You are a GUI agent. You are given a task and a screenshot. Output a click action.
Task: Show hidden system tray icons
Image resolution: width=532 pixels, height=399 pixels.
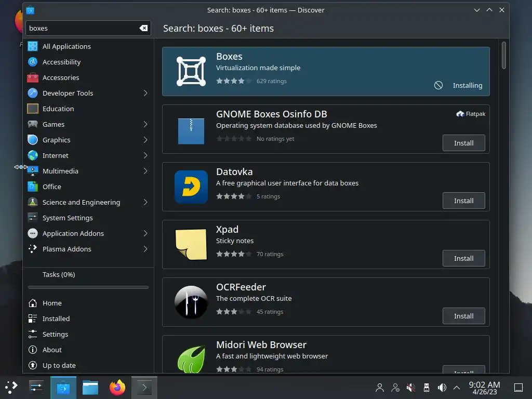(x=457, y=388)
